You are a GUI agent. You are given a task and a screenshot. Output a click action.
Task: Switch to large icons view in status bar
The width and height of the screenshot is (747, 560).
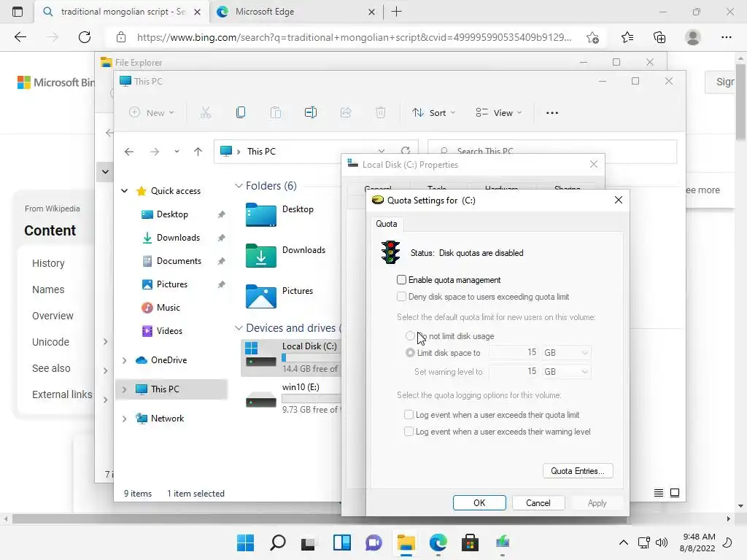(x=675, y=493)
